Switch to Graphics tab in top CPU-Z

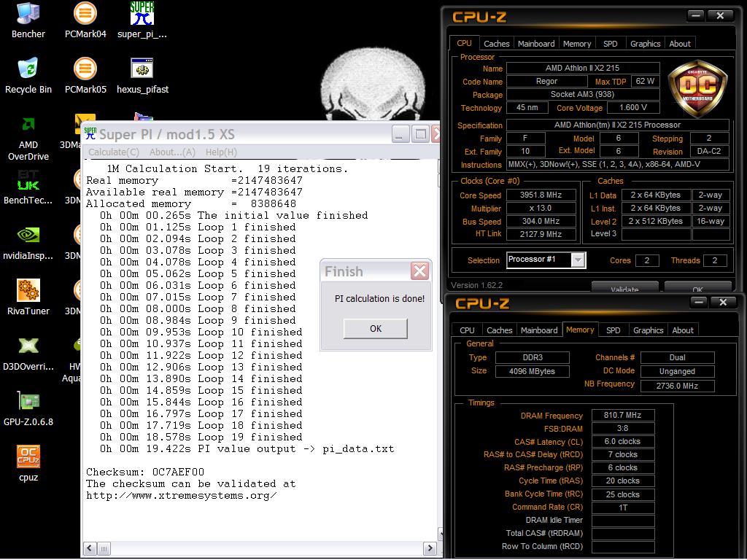click(645, 44)
